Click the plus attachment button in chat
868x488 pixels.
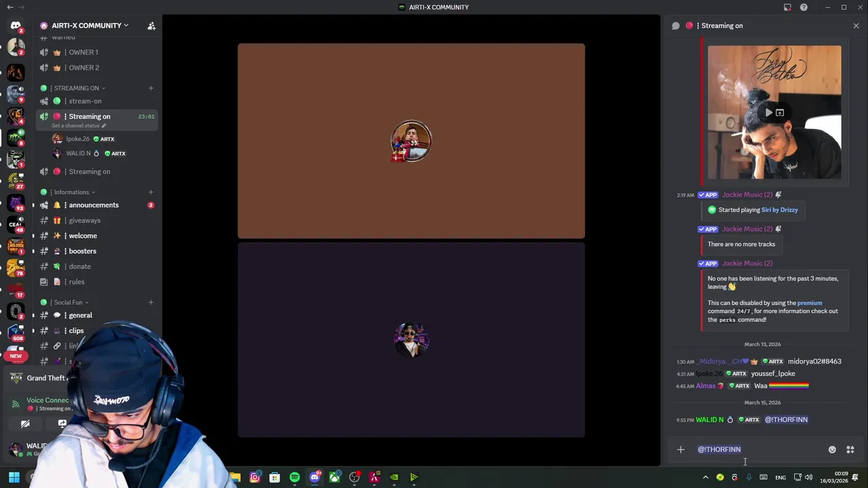coord(681,449)
